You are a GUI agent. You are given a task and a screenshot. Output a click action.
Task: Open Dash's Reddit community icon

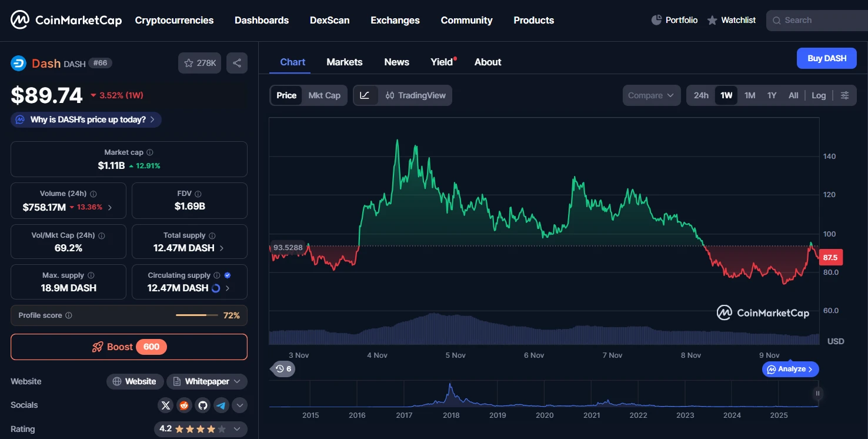tap(184, 405)
